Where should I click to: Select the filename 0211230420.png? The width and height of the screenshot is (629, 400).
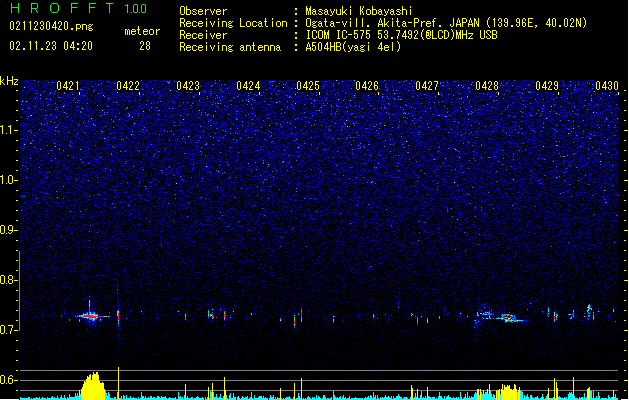pos(51,26)
